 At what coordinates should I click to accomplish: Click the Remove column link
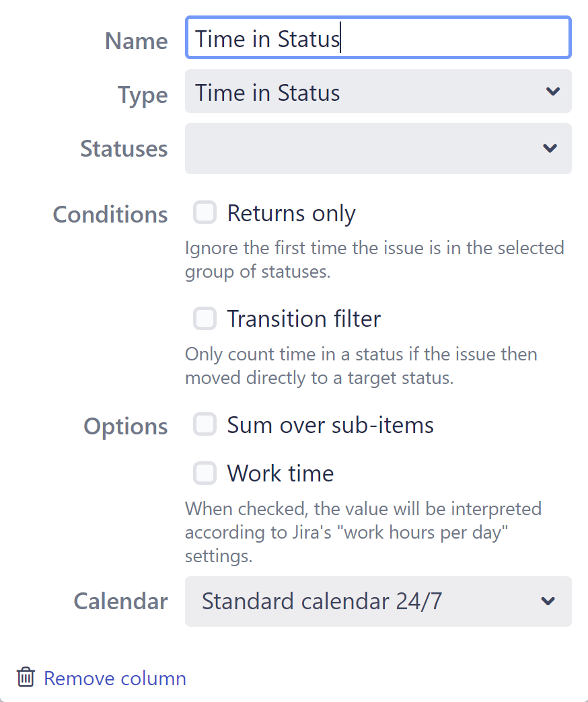tap(115, 678)
